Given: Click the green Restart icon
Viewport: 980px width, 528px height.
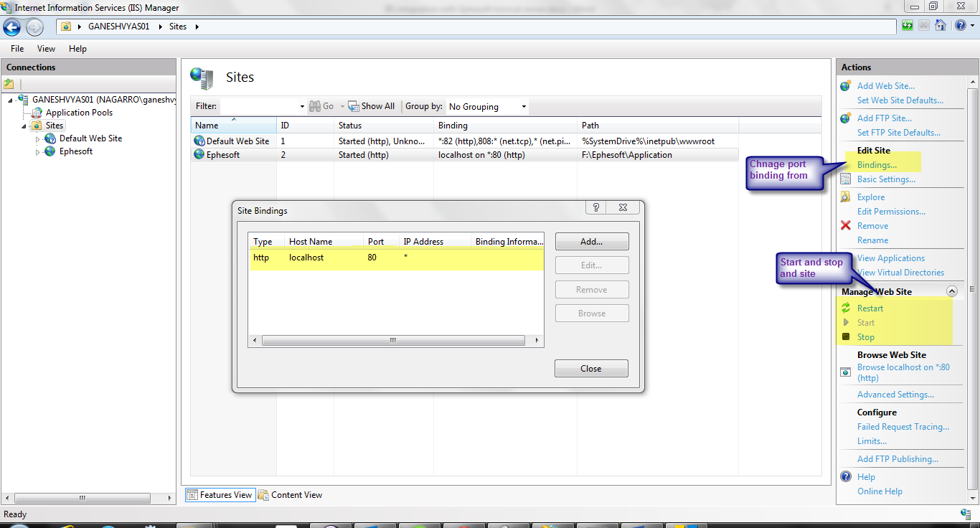Looking at the screenshot, I should pos(846,308).
